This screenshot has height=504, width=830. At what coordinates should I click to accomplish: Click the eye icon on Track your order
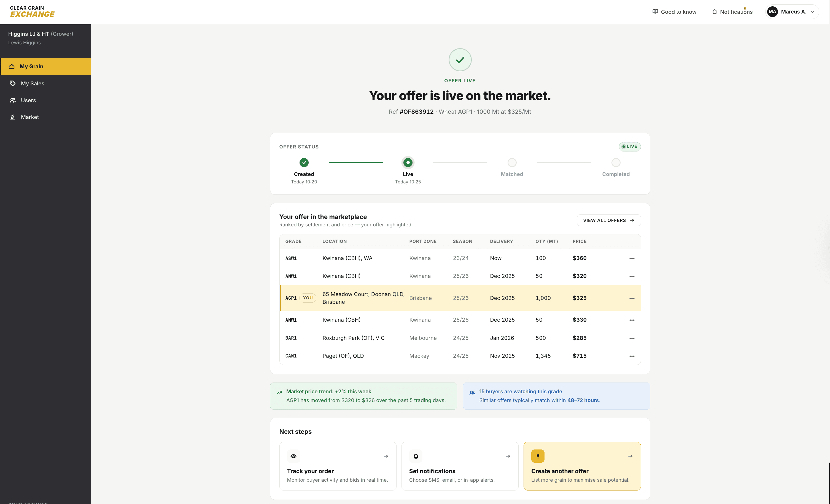(x=293, y=456)
